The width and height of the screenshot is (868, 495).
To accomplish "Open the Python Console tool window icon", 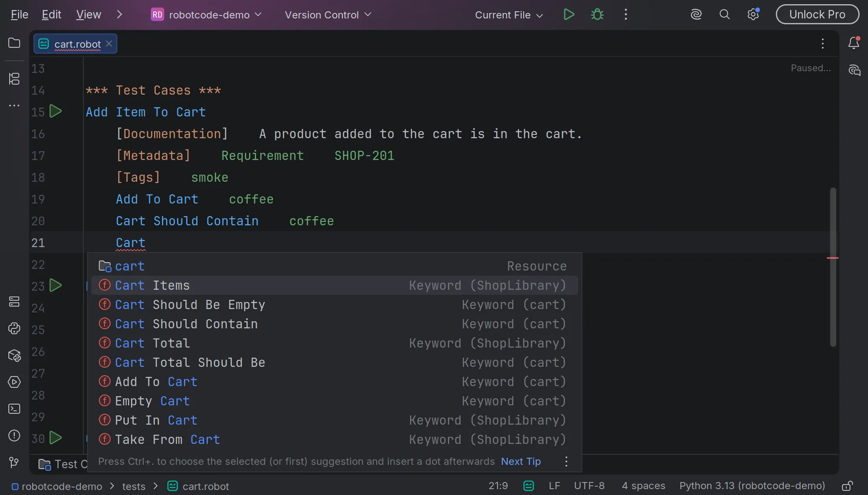I will tap(14, 328).
